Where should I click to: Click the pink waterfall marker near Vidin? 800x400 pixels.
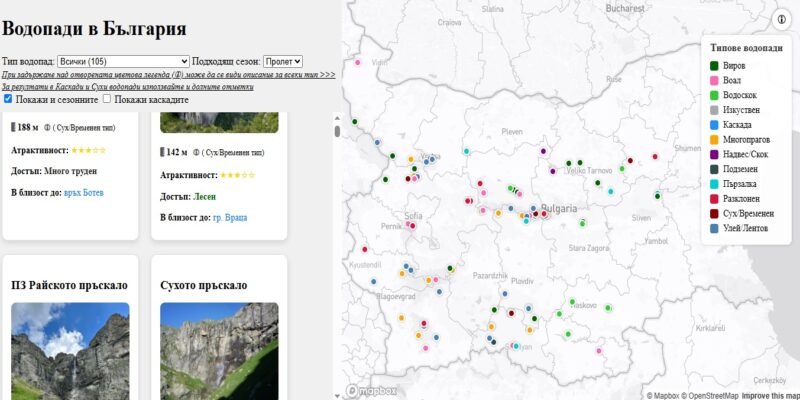[358, 62]
